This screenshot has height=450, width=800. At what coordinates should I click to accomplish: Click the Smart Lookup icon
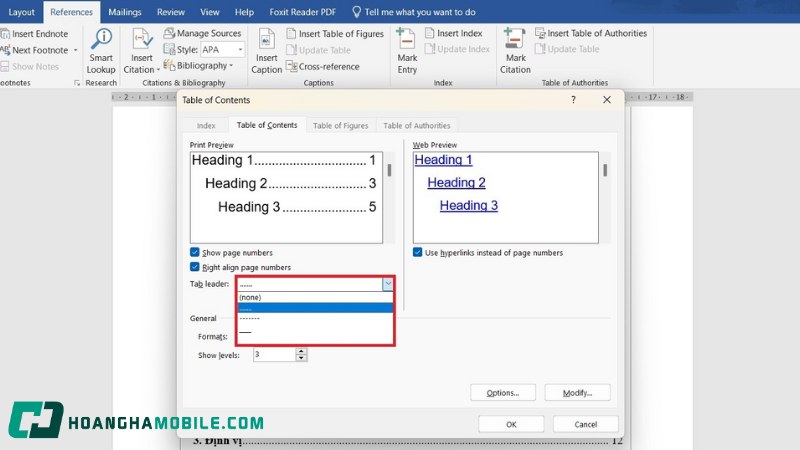(100, 42)
